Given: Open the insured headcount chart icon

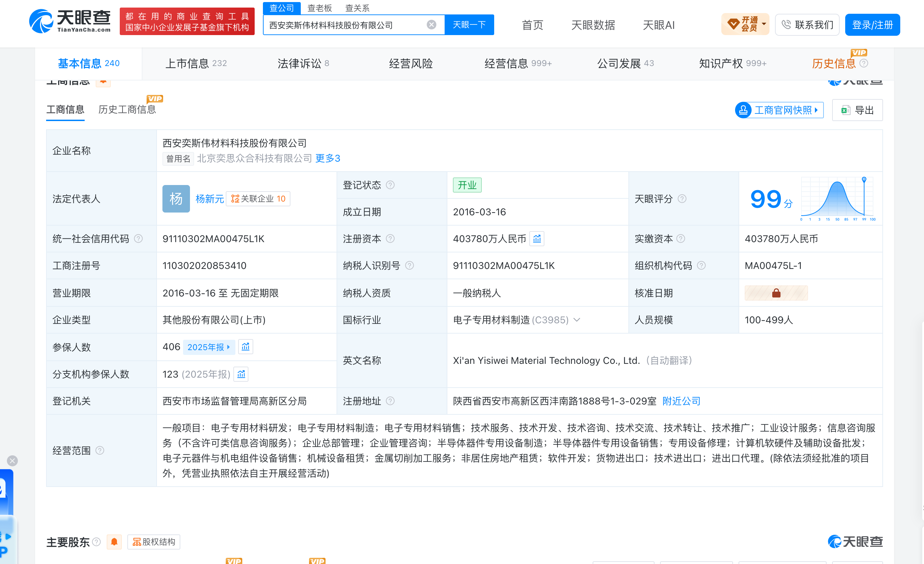Looking at the screenshot, I should (246, 347).
